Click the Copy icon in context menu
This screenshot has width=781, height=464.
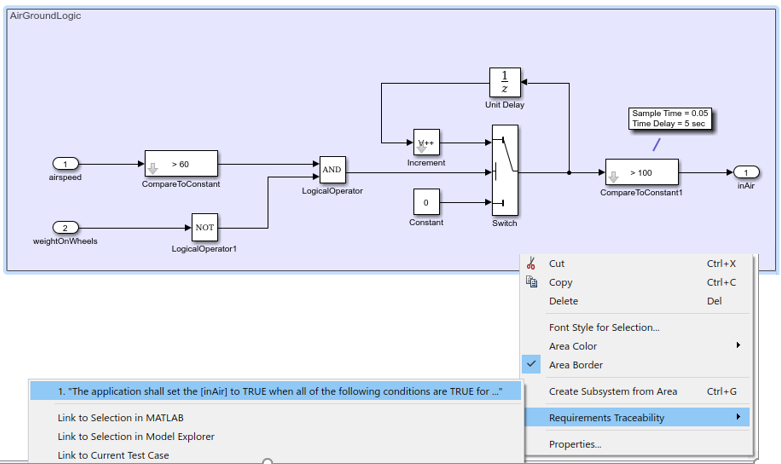pyautogui.click(x=531, y=282)
